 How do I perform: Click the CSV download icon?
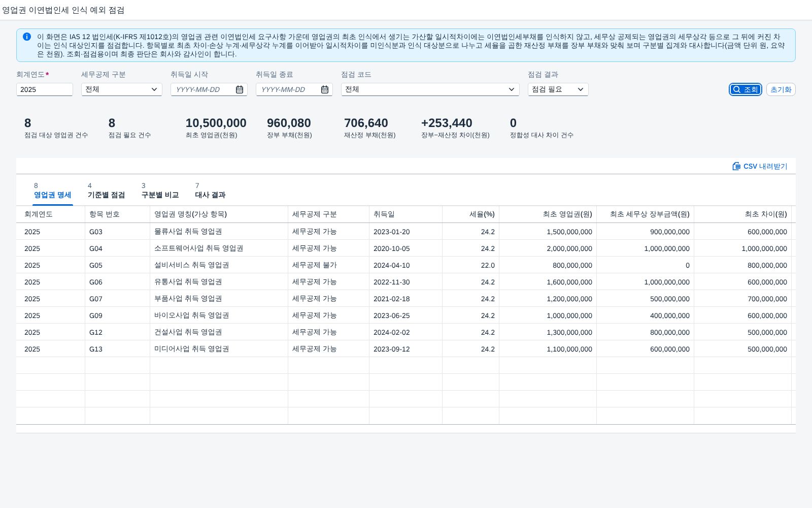(x=736, y=166)
